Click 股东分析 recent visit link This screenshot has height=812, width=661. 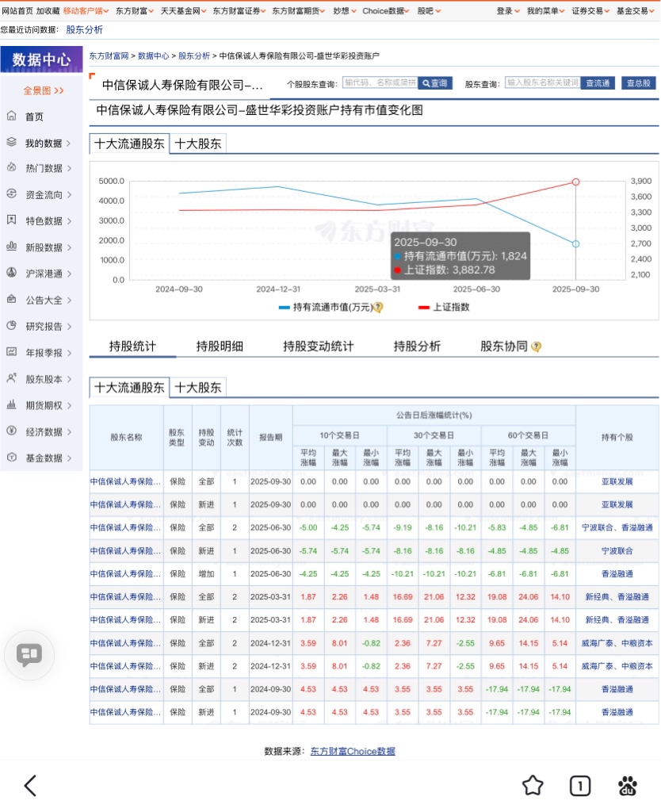pyautogui.click(x=84, y=29)
